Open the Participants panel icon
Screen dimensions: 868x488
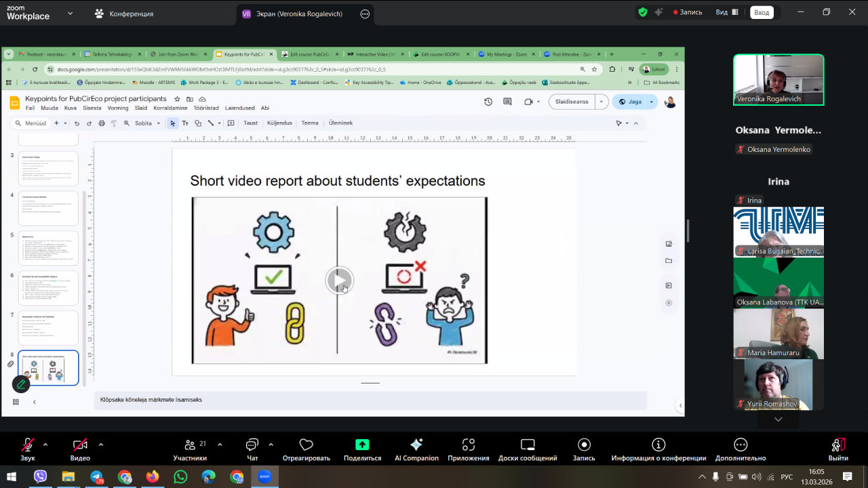coord(191,445)
